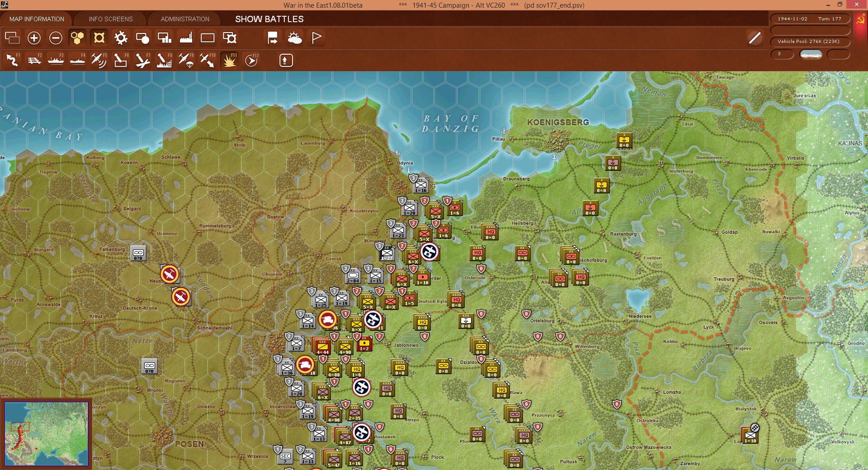Click the rectangle-with-frame toolbar icon
This screenshot has height=470, width=868.
230,38
